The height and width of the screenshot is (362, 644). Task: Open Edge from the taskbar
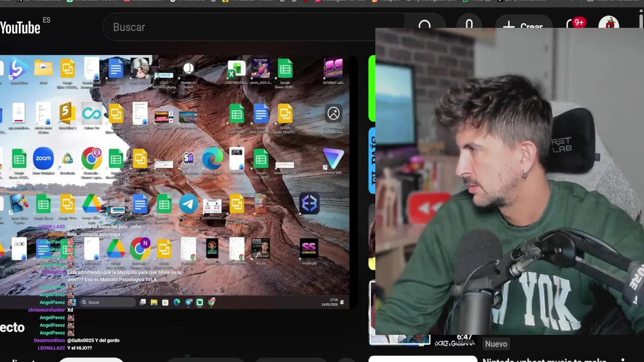[177, 302]
